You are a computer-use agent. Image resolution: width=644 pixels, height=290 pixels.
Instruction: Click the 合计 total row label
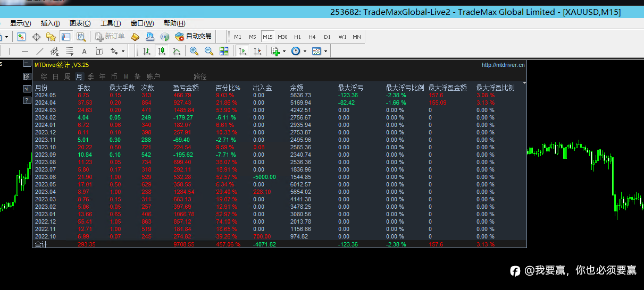[x=41, y=244]
